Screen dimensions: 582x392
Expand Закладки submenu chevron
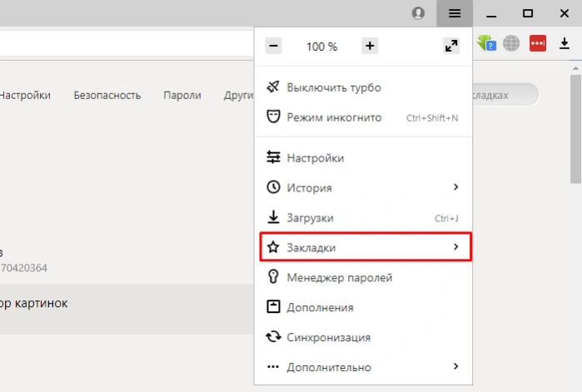click(x=455, y=246)
